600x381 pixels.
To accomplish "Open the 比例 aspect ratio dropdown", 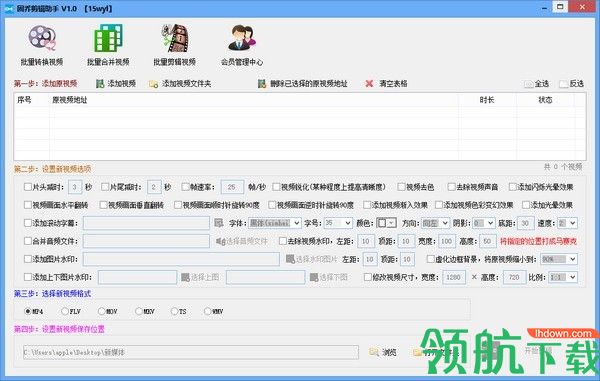I will [563, 277].
